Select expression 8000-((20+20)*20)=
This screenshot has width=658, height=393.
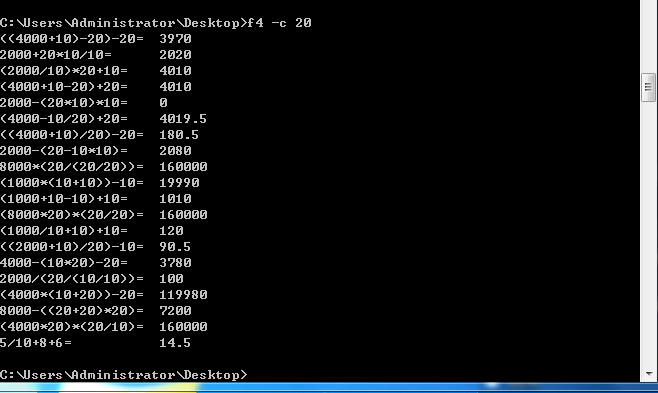click(x=72, y=310)
